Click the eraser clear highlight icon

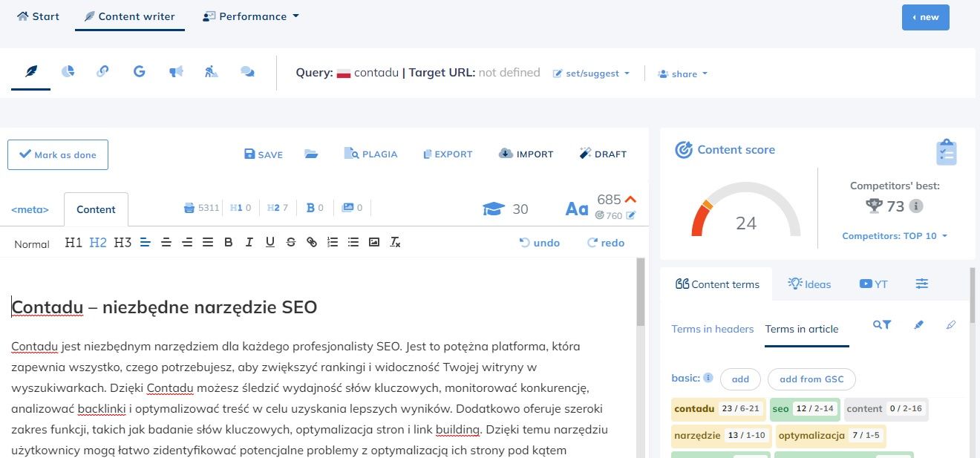(951, 324)
